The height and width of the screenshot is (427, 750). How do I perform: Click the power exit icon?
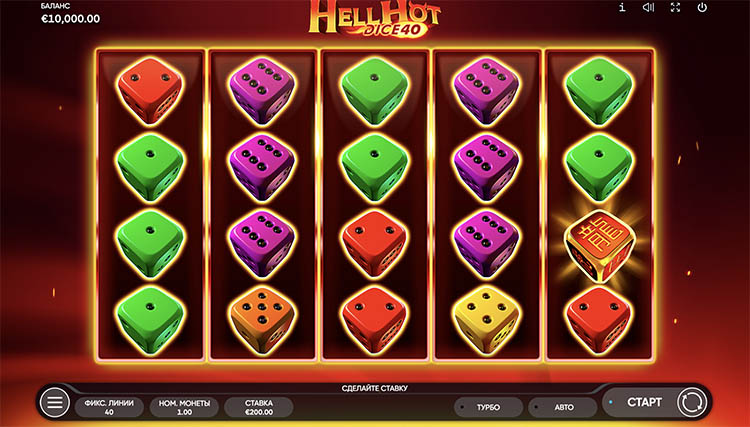[x=702, y=7]
